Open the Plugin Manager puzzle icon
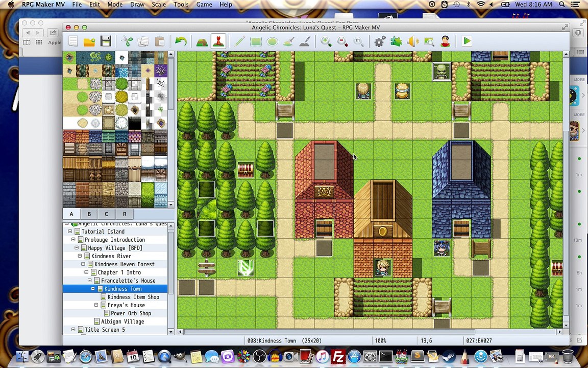This screenshot has width=588, height=368. tap(397, 41)
